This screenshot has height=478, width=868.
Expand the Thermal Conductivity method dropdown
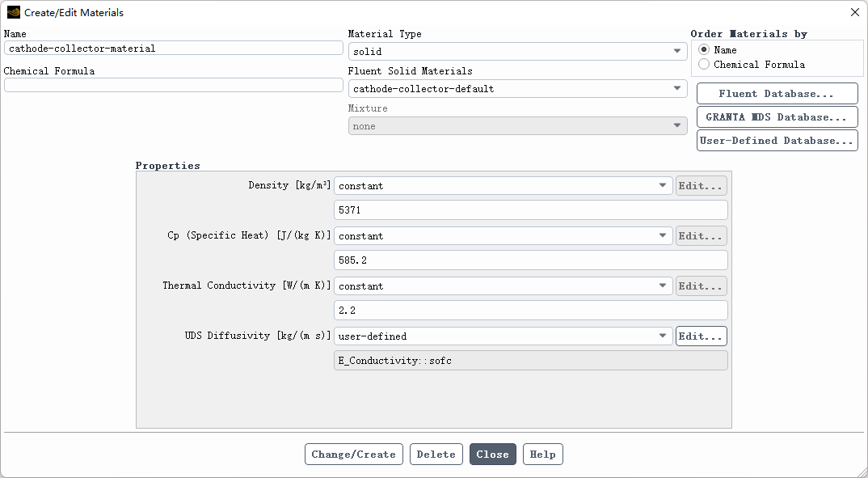click(503, 286)
